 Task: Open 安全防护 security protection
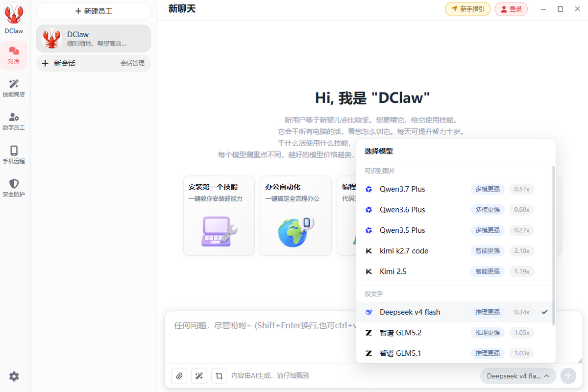14,188
